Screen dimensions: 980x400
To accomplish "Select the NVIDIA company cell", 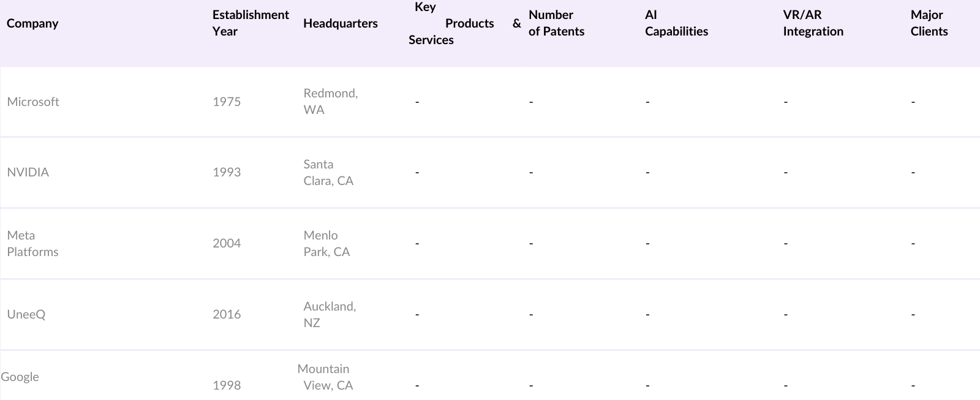I will (28, 172).
